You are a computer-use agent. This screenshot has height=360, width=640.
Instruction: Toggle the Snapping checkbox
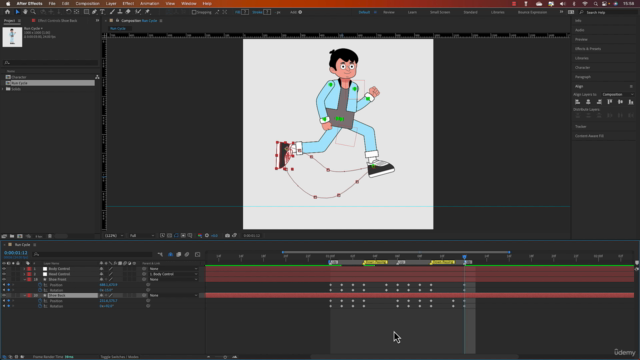(x=194, y=12)
